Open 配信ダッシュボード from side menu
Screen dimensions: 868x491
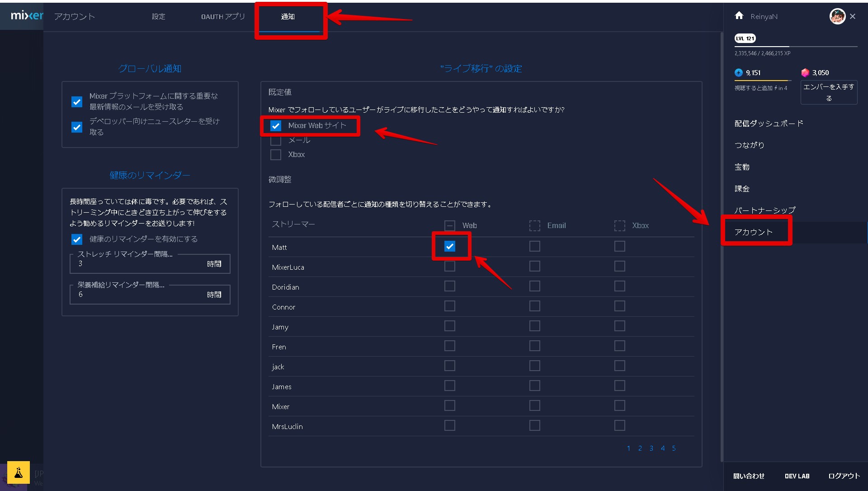tap(769, 123)
